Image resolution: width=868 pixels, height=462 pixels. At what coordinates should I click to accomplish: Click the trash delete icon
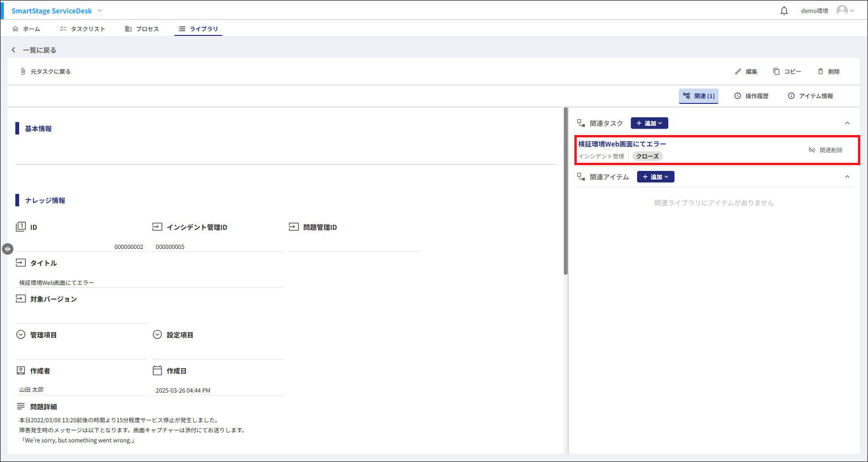(x=821, y=71)
